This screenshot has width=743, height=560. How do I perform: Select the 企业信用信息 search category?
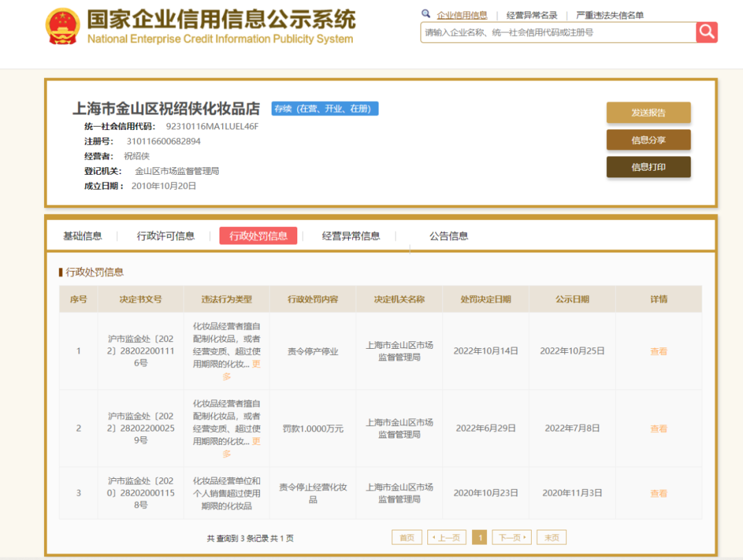462,15
